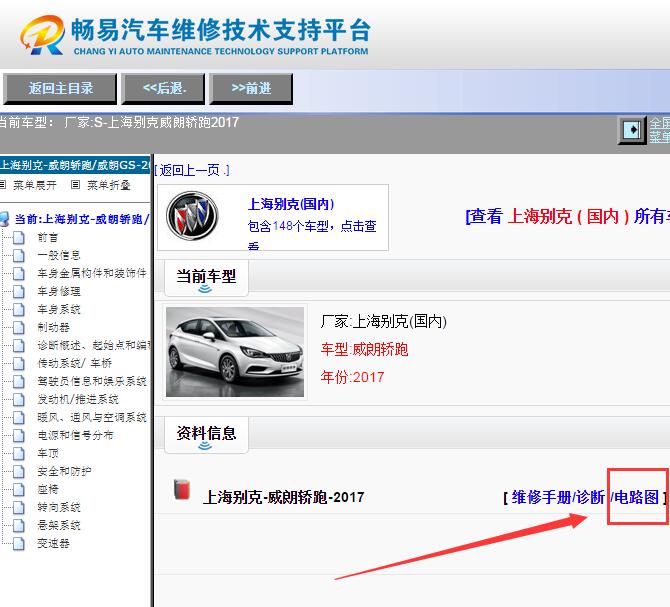Viewport: 670px width, 607px height.
Task: Click the Buick logo image
Action: pyautogui.click(x=192, y=216)
